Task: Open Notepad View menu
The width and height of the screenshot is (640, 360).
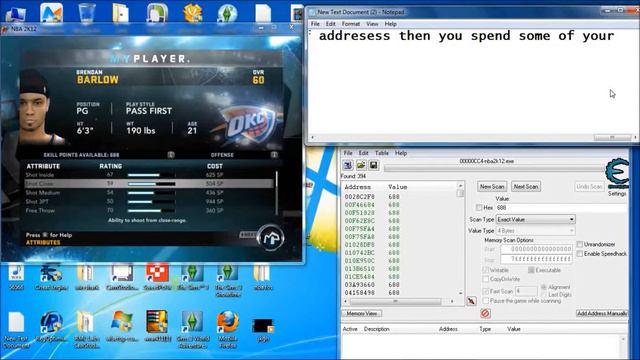Action: point(372,24)
